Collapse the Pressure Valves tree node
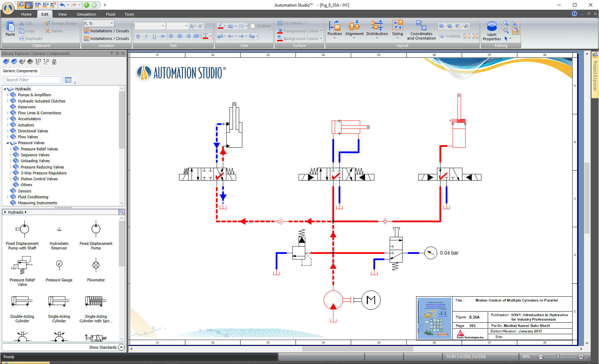The width and height of the screenshot is (599, 364). point(8,143)
